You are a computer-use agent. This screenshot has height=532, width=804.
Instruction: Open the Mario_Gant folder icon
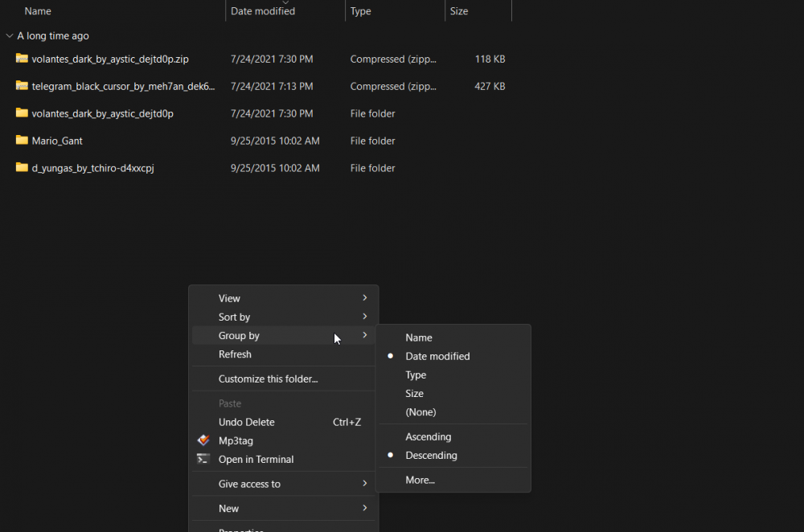click(x=20, y=141)
